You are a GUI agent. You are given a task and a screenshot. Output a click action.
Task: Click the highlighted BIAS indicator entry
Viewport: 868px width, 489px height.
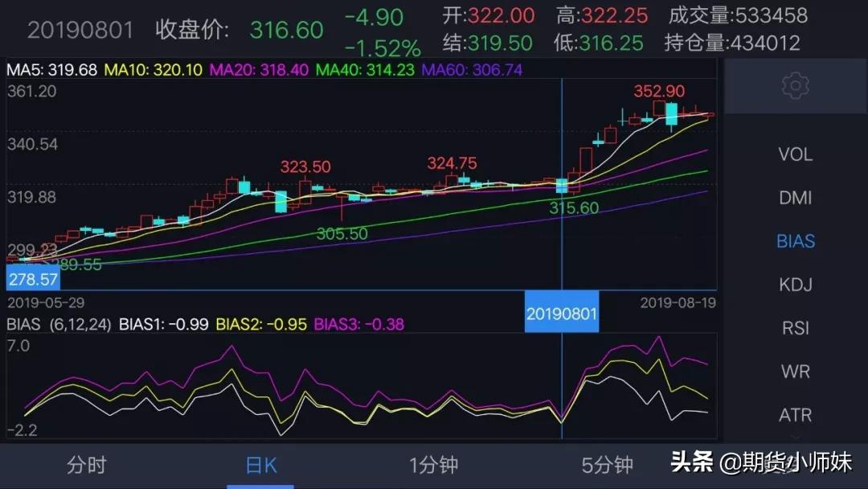[x=795, y=241]
